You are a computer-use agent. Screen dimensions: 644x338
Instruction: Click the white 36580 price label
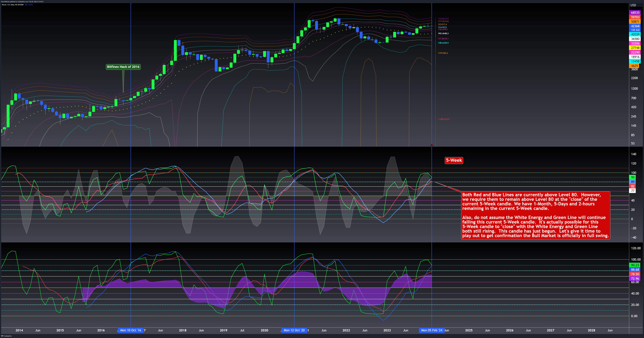635,39
